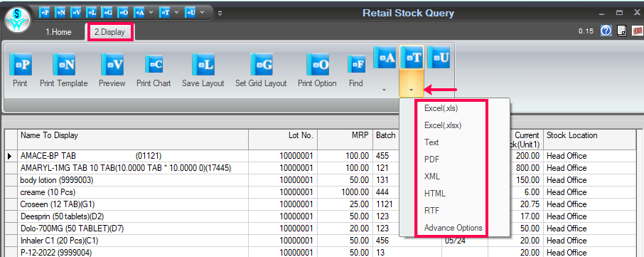The image size is (644, 257).
Task: Click the A icon in quick access toolbar
Action: coord(139,12)
